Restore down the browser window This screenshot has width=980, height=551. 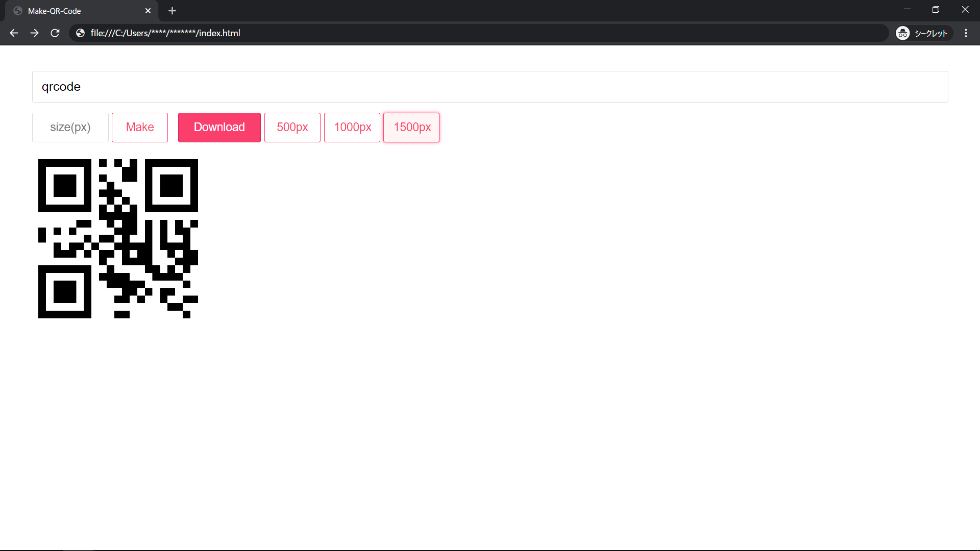pyautogui.click(x=936, y=10)
